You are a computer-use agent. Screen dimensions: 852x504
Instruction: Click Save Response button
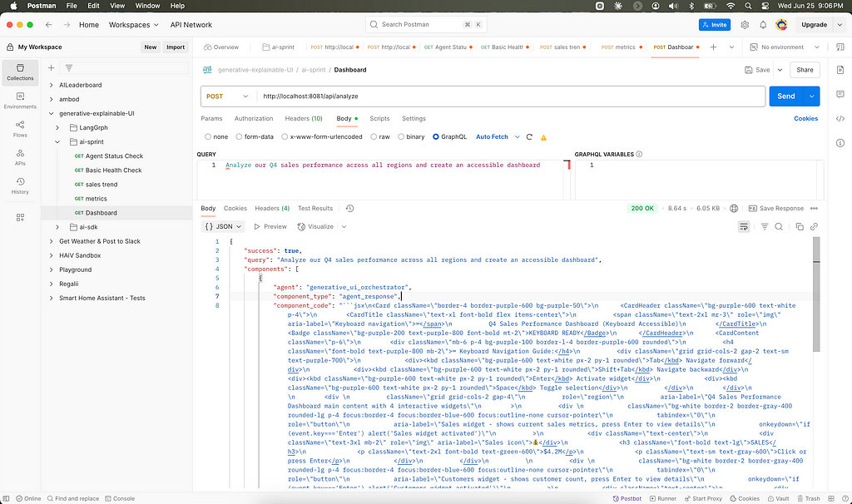coord(776,209)
